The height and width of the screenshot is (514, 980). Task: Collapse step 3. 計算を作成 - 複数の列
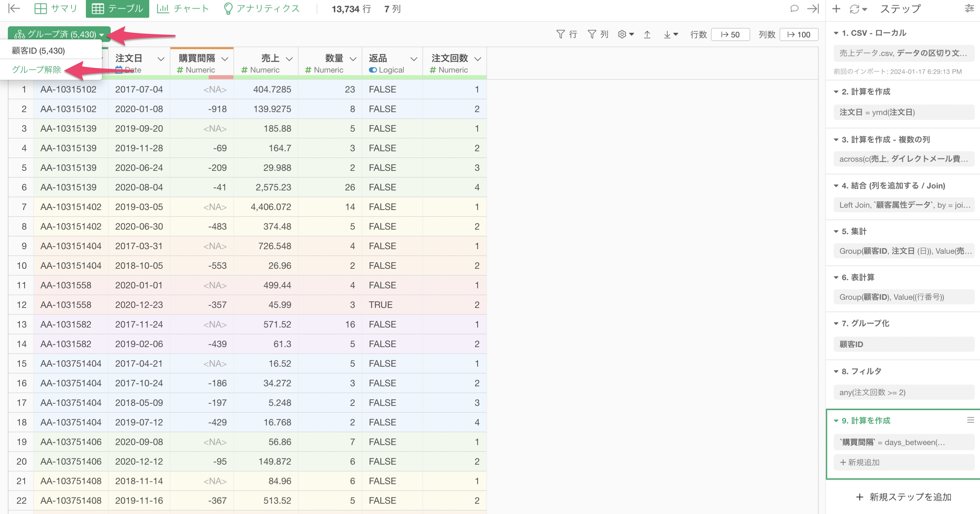[x=836, y=139]
